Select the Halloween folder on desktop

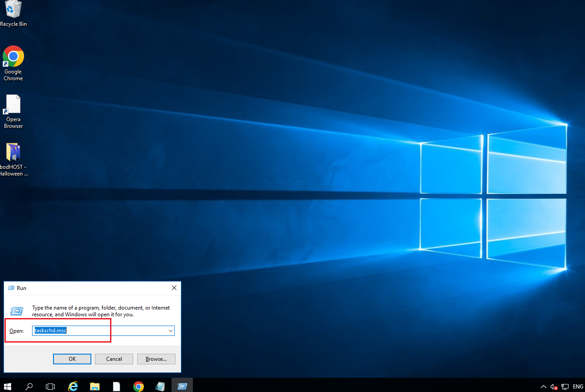[x=13, y=160]
